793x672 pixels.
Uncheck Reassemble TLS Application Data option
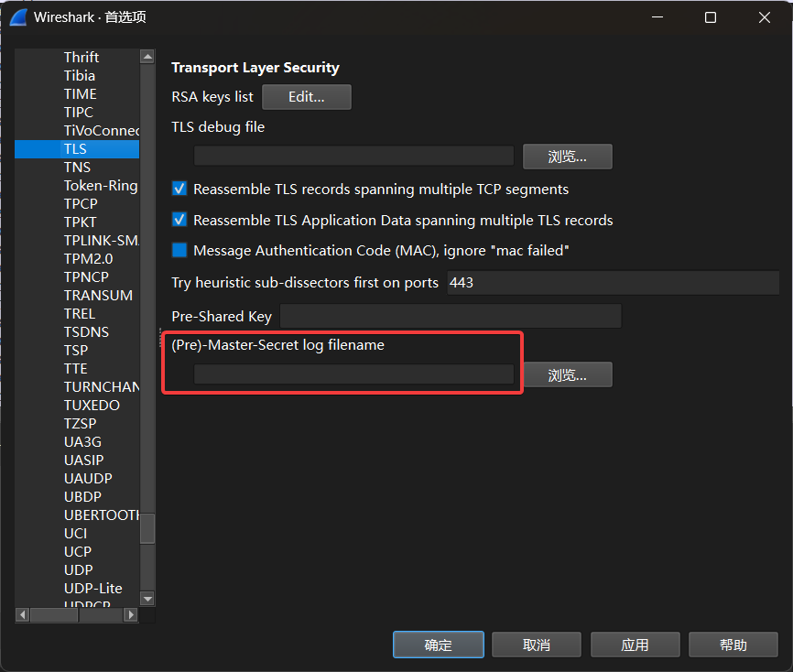(x=179, y=221)
